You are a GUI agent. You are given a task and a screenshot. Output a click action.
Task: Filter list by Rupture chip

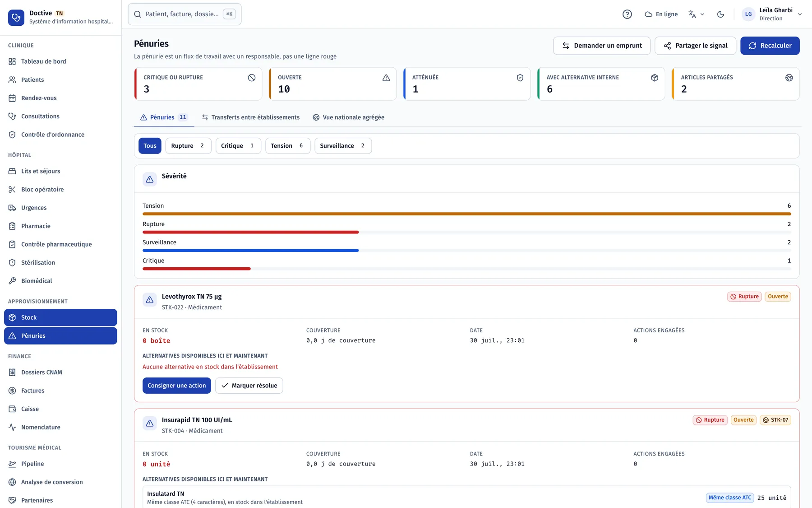(188, 146)
